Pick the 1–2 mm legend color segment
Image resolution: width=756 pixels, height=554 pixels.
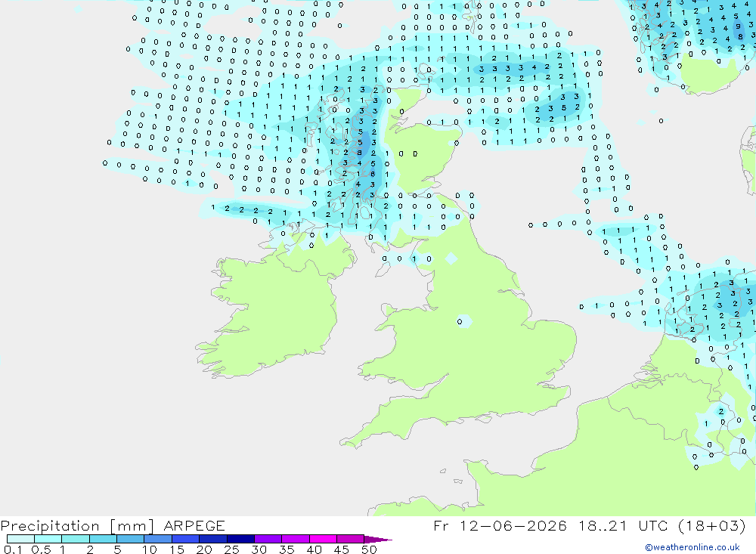(x=76, y=539)
